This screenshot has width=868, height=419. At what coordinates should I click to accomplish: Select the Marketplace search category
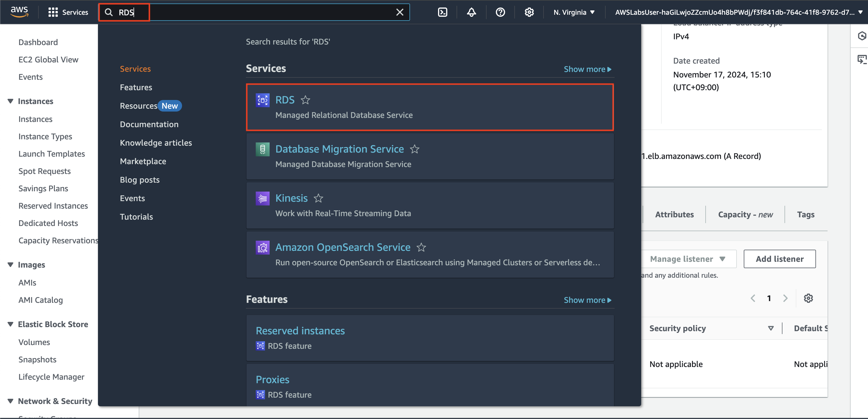click(143, 162)
